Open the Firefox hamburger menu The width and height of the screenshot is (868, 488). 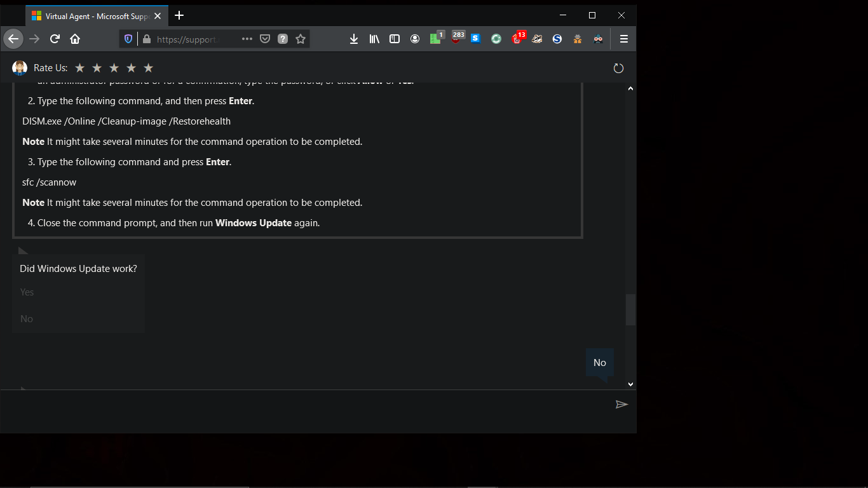(x=624, y=39)
